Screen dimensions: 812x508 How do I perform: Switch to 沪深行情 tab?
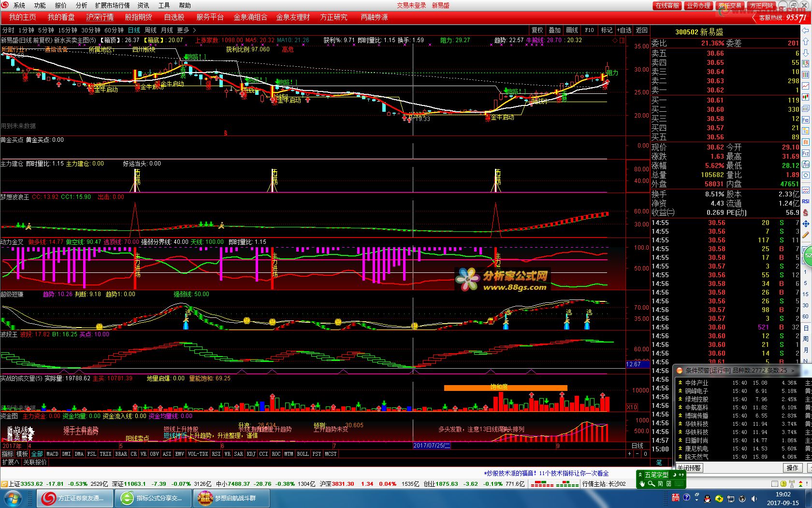(x=100, y=17)
